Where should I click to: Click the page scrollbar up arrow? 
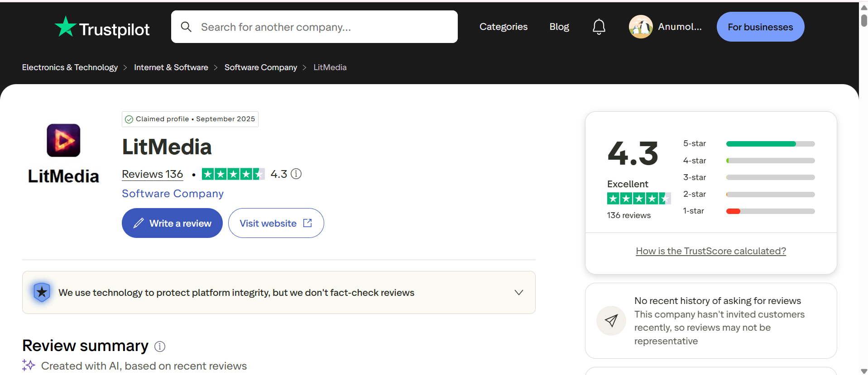[x=864, y=7]
